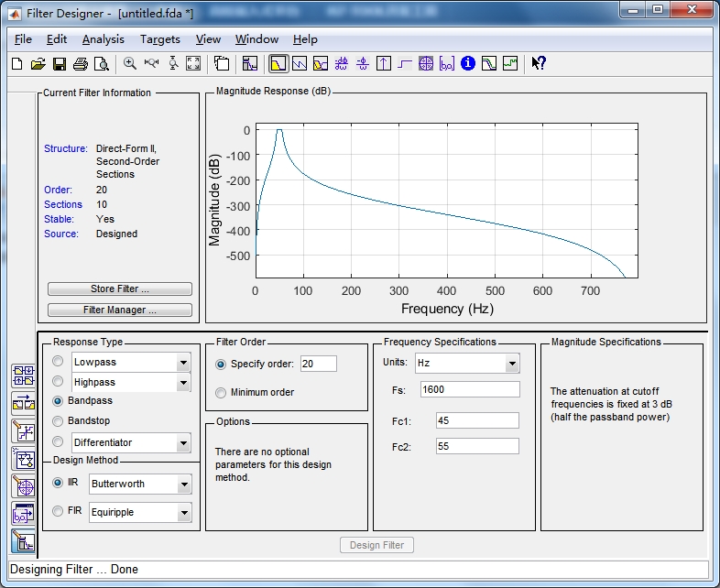Click Restore Default View icon

(193, 64)
